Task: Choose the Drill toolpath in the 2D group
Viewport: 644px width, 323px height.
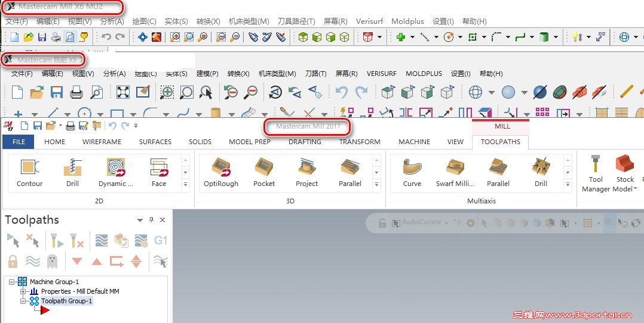Action: click(x=73, y=172)
